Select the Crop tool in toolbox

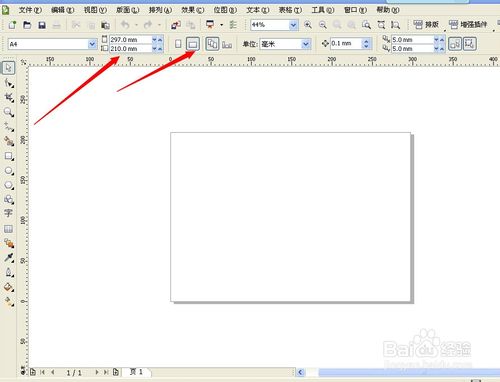coord(9,97)
